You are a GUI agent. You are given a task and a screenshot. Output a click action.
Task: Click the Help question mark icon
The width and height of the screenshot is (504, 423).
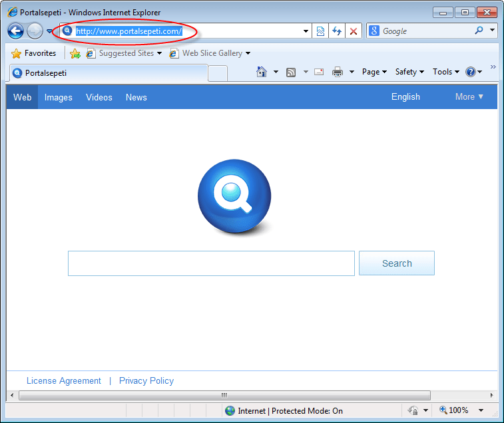(x=471, y=72)
